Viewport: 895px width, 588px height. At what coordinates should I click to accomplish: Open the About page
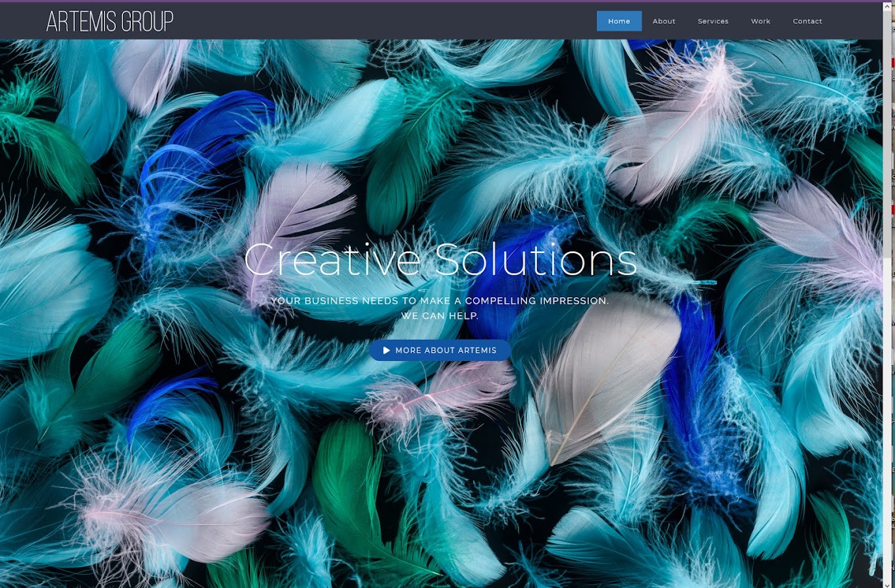(664, 21)
